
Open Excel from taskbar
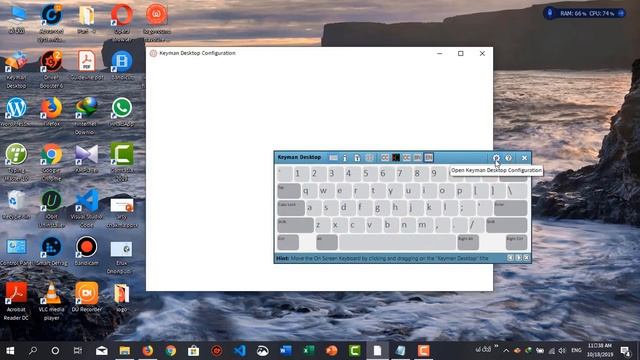pos(309,351)
